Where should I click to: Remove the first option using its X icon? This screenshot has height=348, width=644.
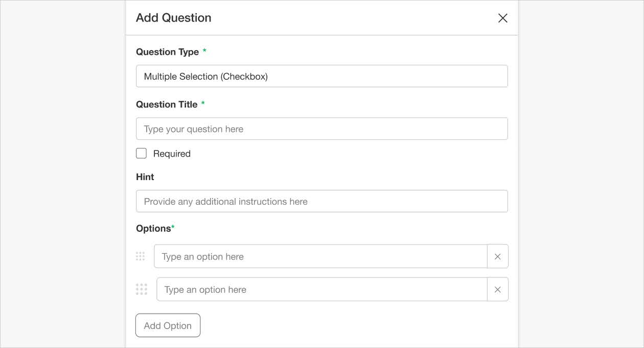[497, 256]
